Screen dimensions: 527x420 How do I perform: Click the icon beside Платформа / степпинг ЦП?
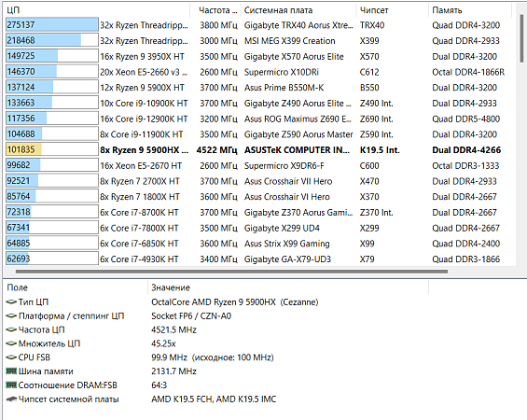[x=11, y=315]
